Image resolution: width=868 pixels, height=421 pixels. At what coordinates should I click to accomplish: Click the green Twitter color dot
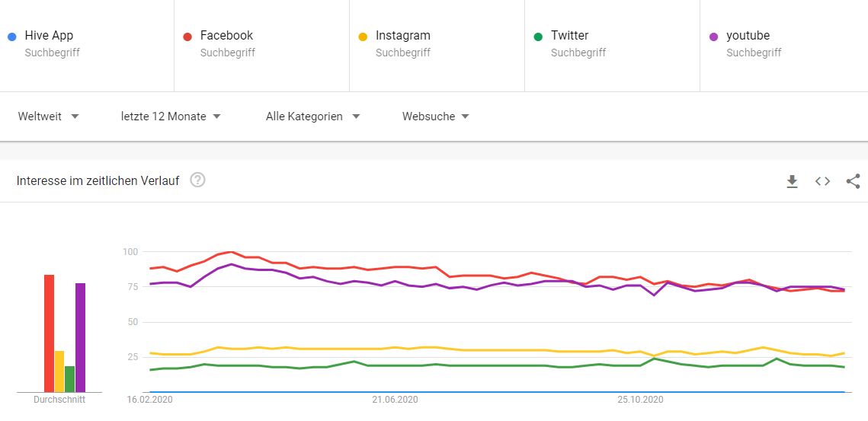[x=538, y=37]
